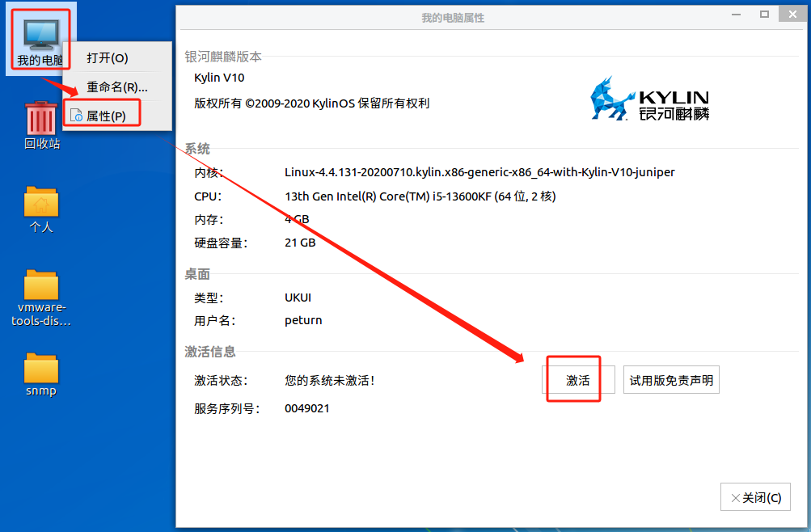
Task: Select the snmp folder on desktop
Action: [x=41, y=369]
